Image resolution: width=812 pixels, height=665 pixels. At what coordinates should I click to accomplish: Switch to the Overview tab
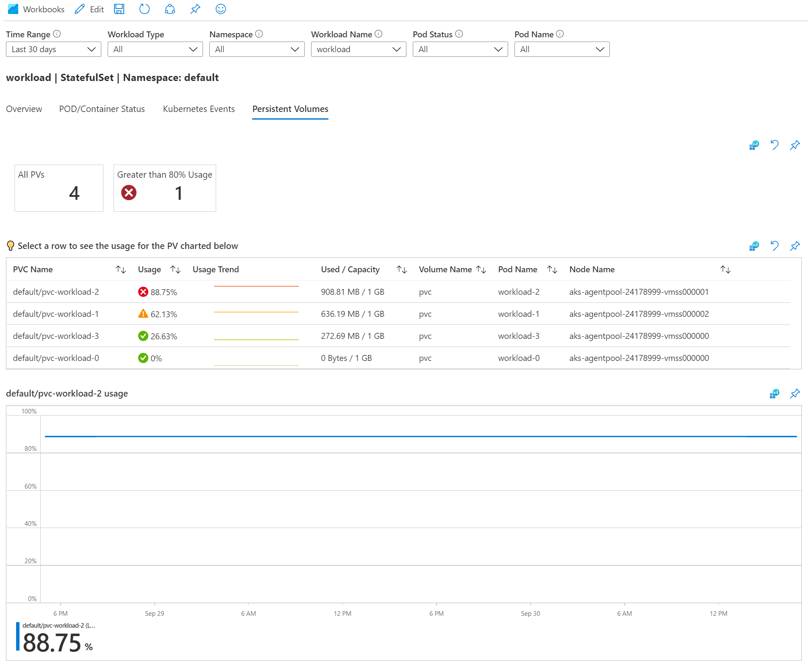[x=24, y=109]
